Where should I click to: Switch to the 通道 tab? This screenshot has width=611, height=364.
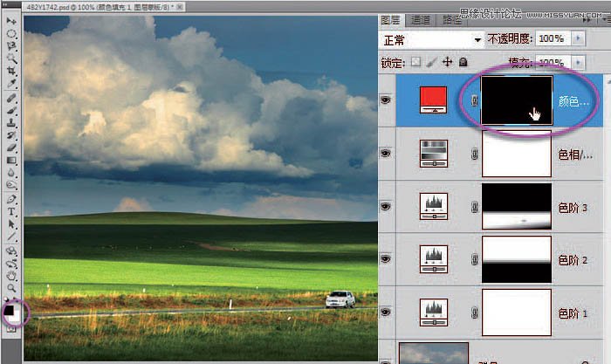[x=421, y=18]
